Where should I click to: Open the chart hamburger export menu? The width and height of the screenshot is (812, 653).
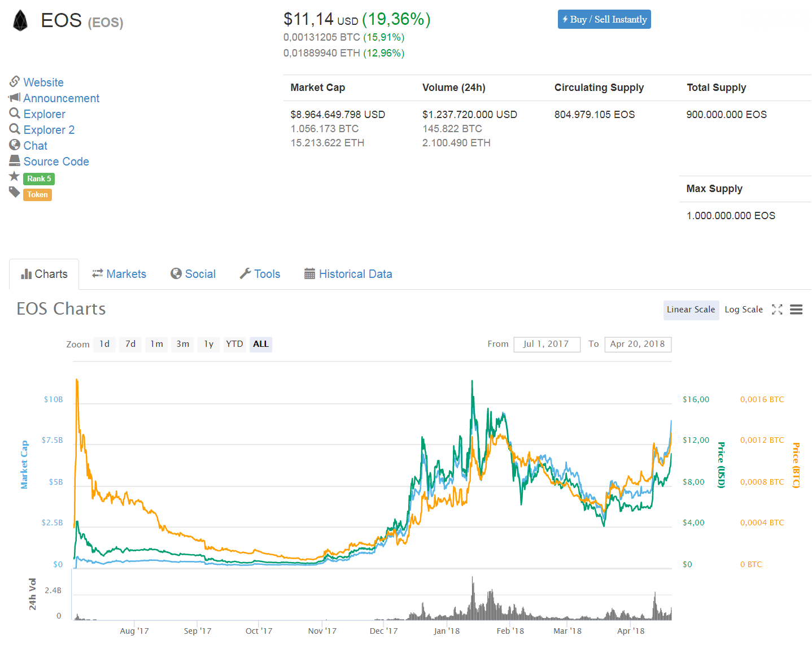[796, 310]
